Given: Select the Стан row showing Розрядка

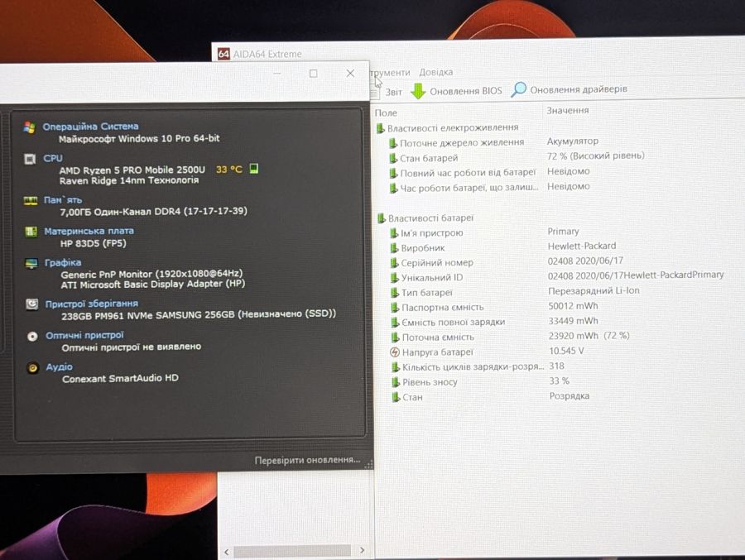Looking at the screenshot, I should coord(491,396).
